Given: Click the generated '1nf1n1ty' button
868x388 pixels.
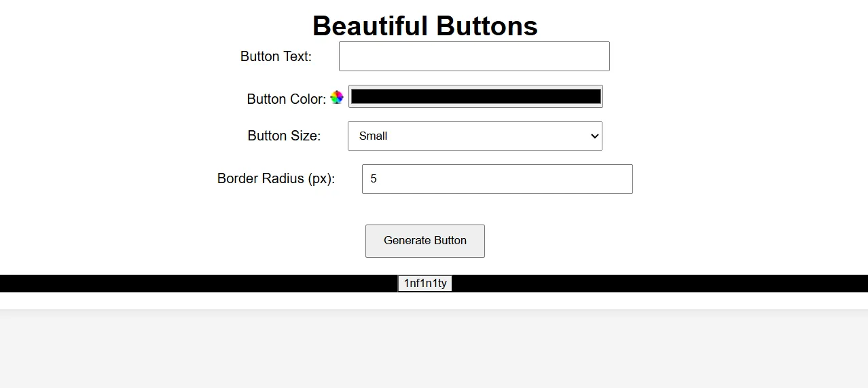Looking at the screenshot, I should coord(425,284).
